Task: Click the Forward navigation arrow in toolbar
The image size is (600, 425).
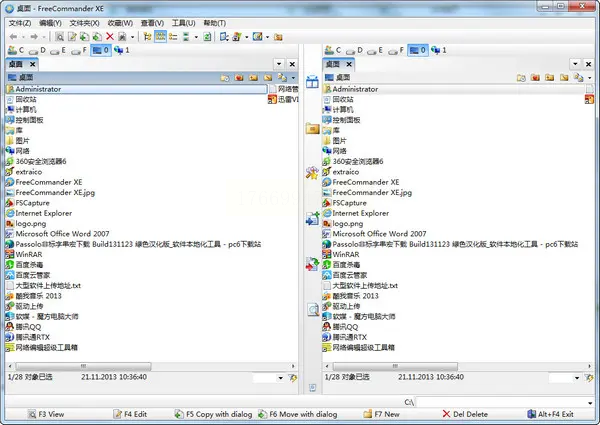Action: [34, 37]
